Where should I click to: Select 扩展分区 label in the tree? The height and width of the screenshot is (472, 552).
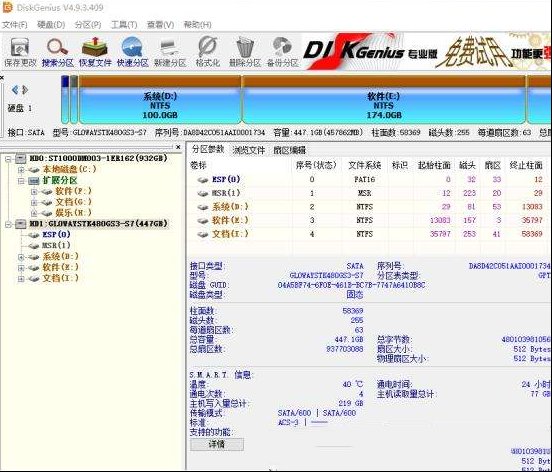[x=60, y=181]
